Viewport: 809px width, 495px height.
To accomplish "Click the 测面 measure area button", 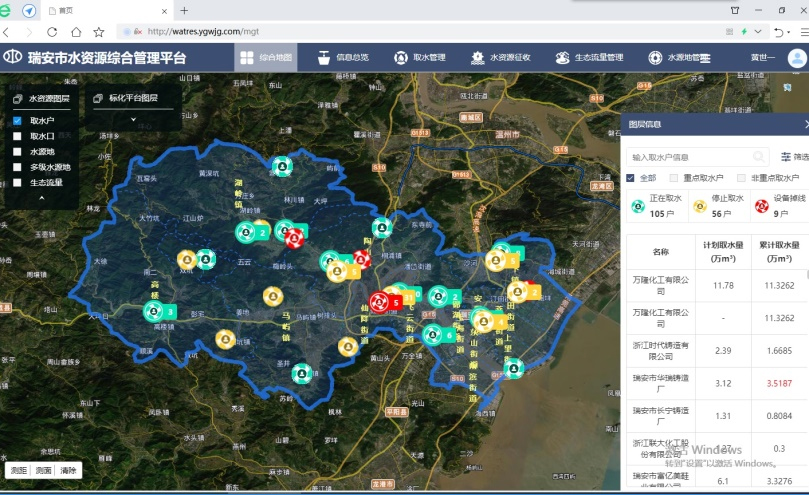I will (x=43, y=470).
